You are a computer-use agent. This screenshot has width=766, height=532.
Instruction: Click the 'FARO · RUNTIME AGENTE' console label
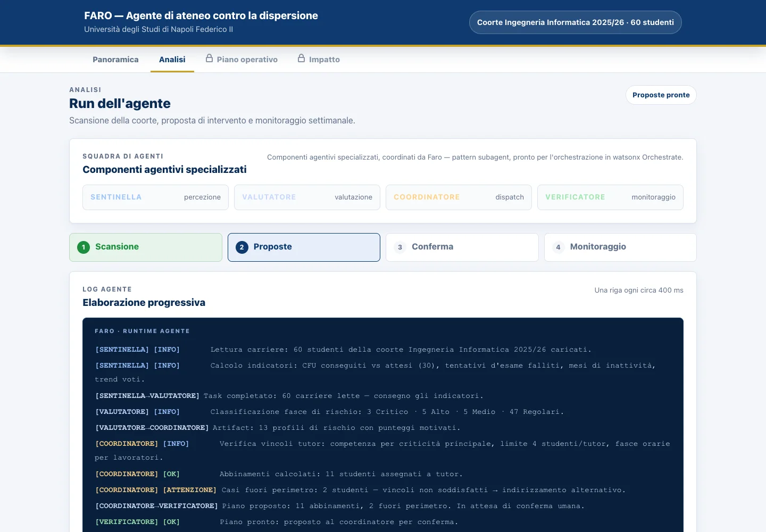142,331
